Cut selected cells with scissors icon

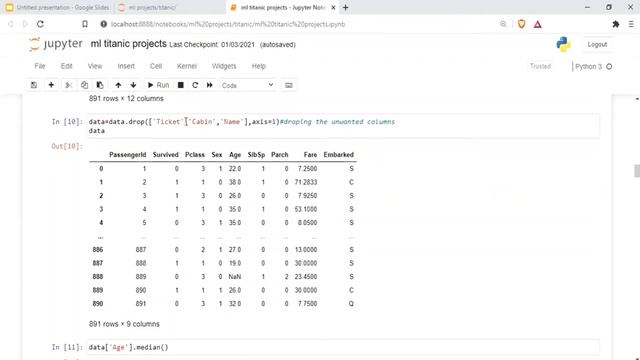[69, 85]
